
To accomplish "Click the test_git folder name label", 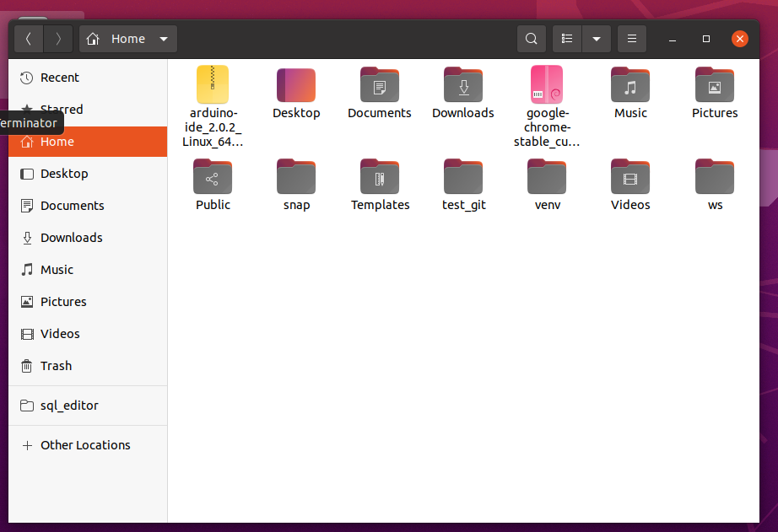I will tap(464, 205).
